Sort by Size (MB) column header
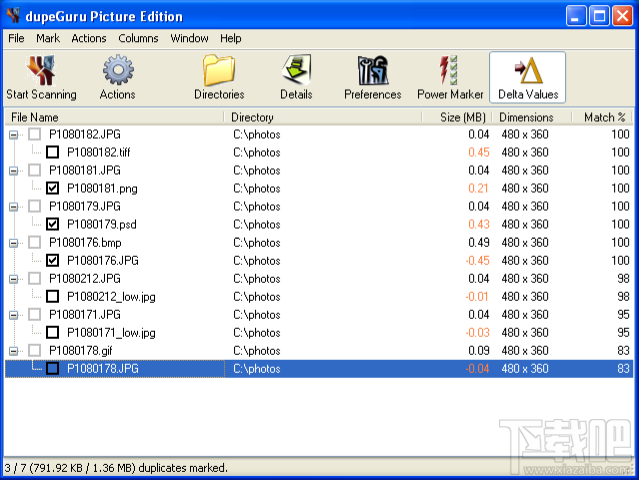This screenshot has width=639, height=480. click(x=456, y=117)
